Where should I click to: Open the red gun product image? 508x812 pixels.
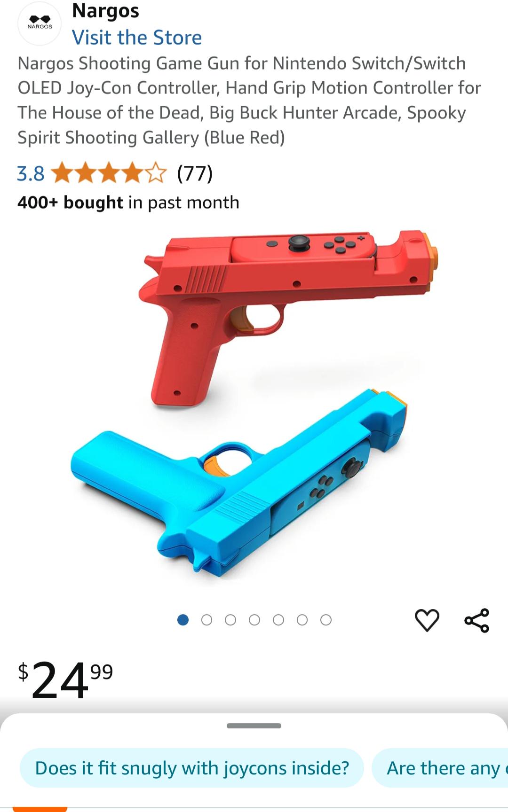[288, 318]
